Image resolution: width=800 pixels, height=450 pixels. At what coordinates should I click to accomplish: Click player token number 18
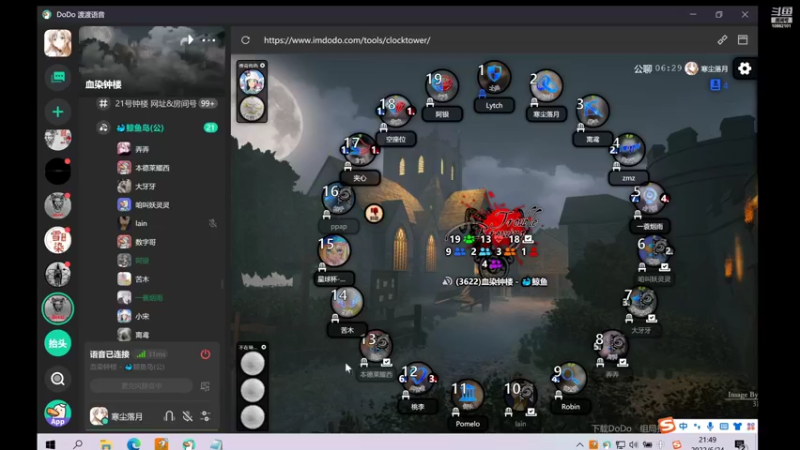tap(395, 110)
